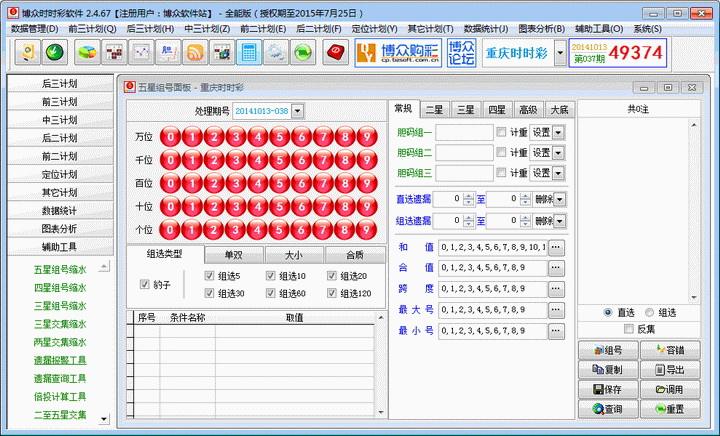720x436 pixels.
Task: Expand the 设置 dropdown for 胆码组二
Action: [558, 153]
